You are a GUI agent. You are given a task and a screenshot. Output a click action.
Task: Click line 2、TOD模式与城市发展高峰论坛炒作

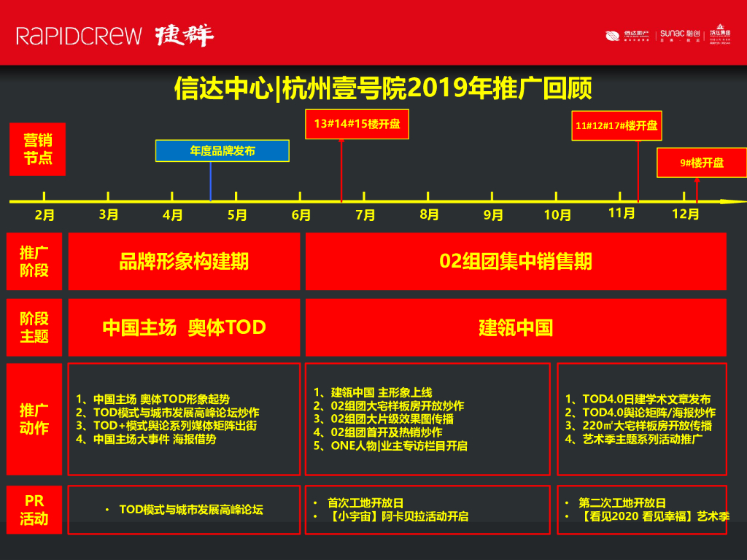click(x=167, y=413)
